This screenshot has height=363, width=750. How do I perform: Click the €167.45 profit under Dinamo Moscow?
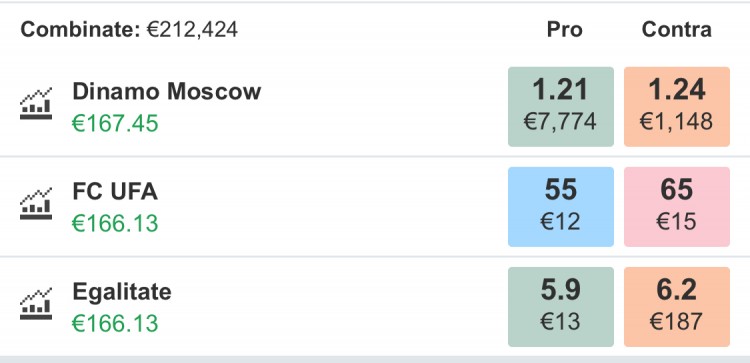pyautogui.click(x=115, y=123)
